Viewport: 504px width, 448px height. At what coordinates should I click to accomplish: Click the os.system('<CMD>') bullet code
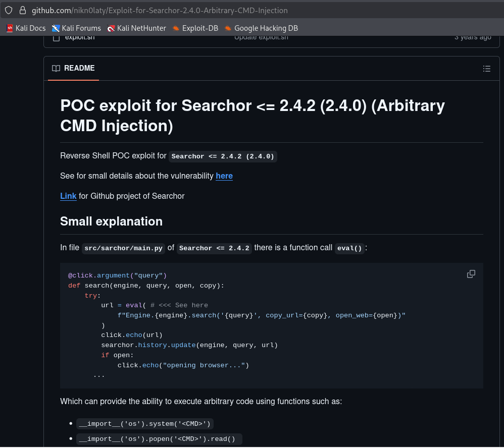click(x=145, y=424)
